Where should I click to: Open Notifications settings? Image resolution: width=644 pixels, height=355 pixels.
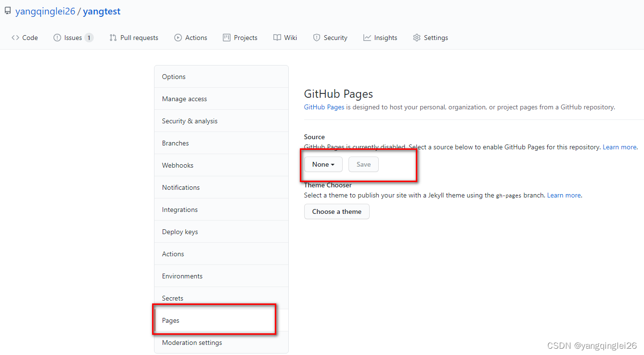click(221, 187)
